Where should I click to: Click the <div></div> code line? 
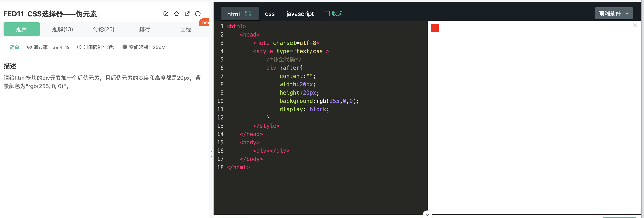coord(271,151)
